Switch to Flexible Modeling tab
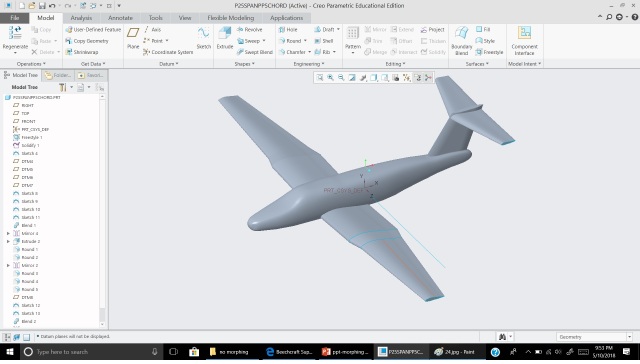640x364 pixels. point(231,18)
